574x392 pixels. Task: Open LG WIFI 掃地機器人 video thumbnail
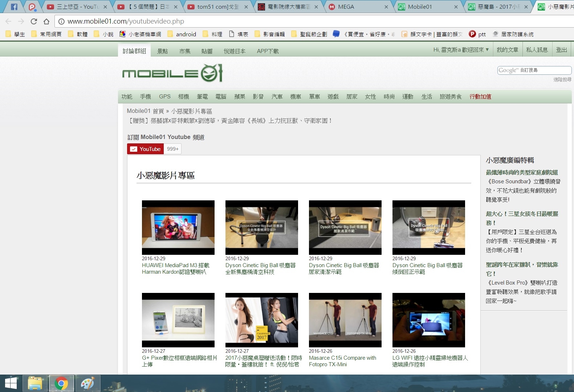point(429,320)
